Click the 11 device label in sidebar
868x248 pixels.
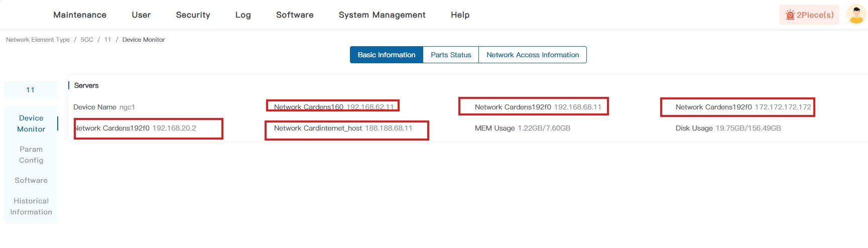31,90
